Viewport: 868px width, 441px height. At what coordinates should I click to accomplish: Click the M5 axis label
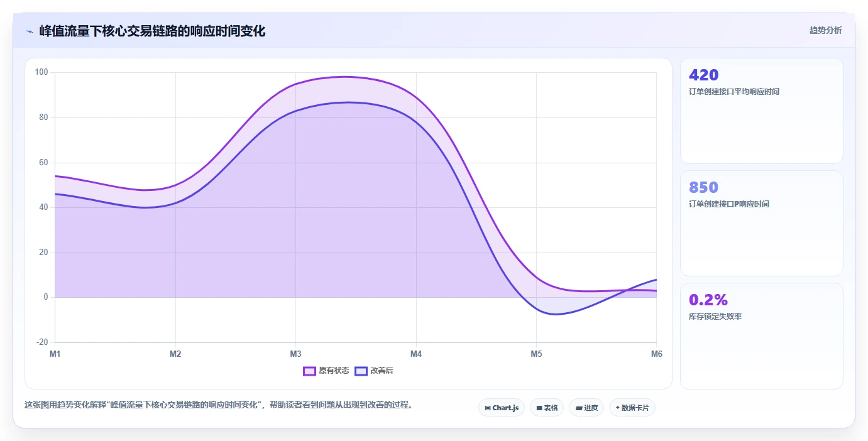(536, 354)
